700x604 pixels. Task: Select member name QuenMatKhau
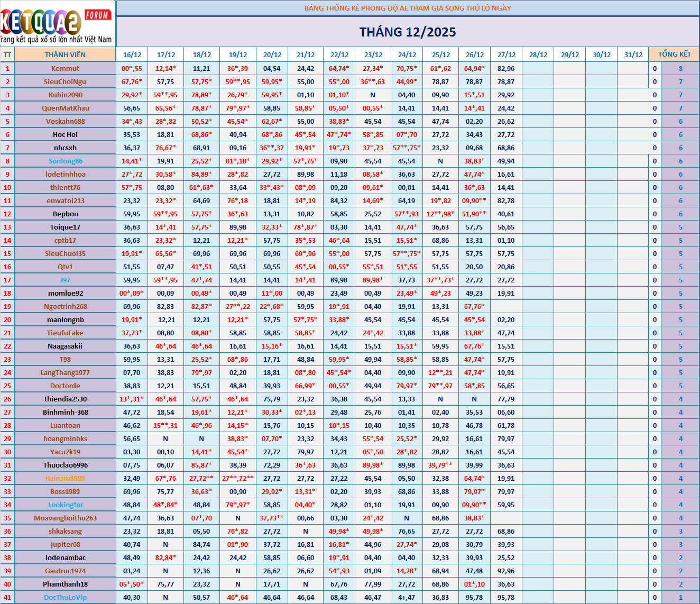click(x=65, y=108)
